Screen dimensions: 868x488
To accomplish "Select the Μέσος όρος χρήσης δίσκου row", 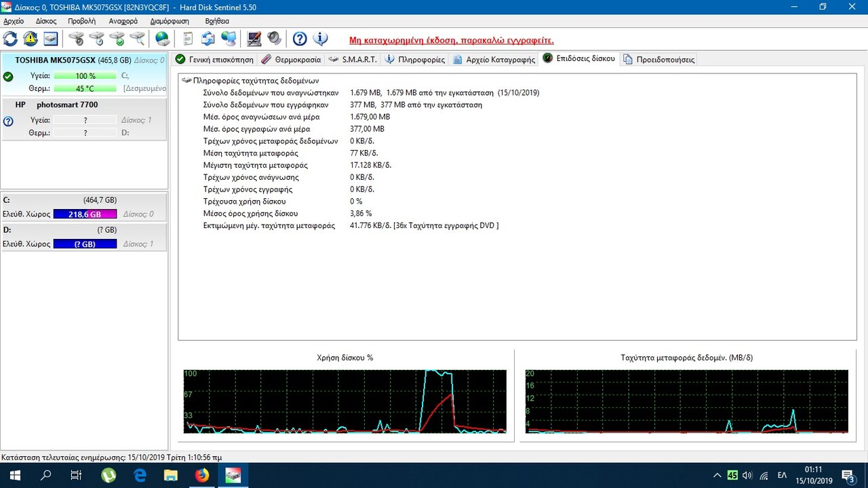I will point(288,213).
